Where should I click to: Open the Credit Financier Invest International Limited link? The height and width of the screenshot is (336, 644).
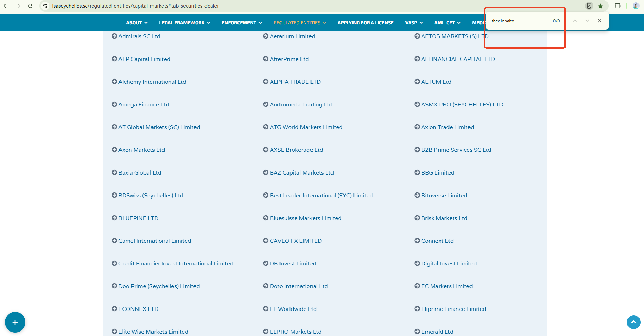[x=176, y=263]
